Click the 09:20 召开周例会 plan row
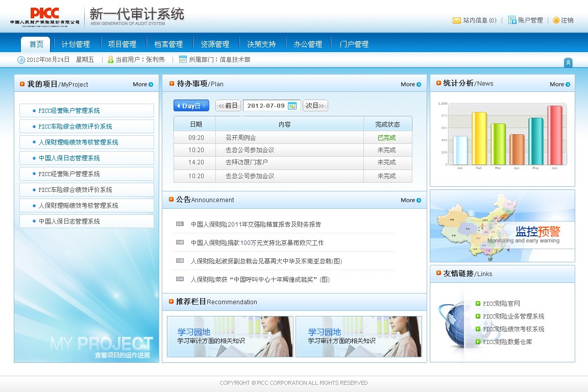This screenshot has height=392, width=588. click(x=293, y=138)
